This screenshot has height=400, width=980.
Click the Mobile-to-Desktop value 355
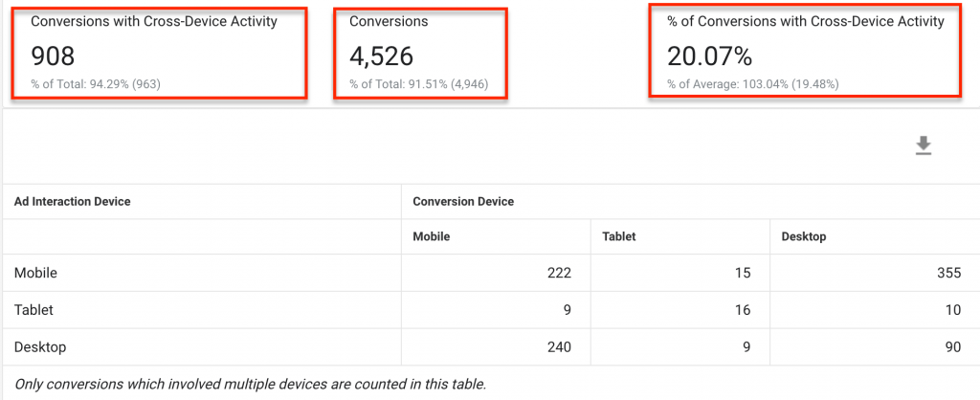[x=949, y=273]
